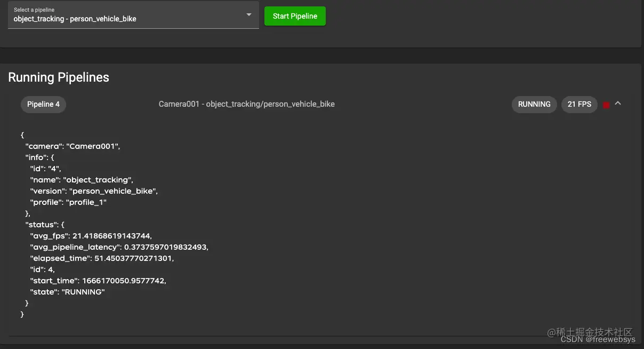Click the Start Pipeline button
Viewport: 644px width, 349px height.
(x=295, y=16)
